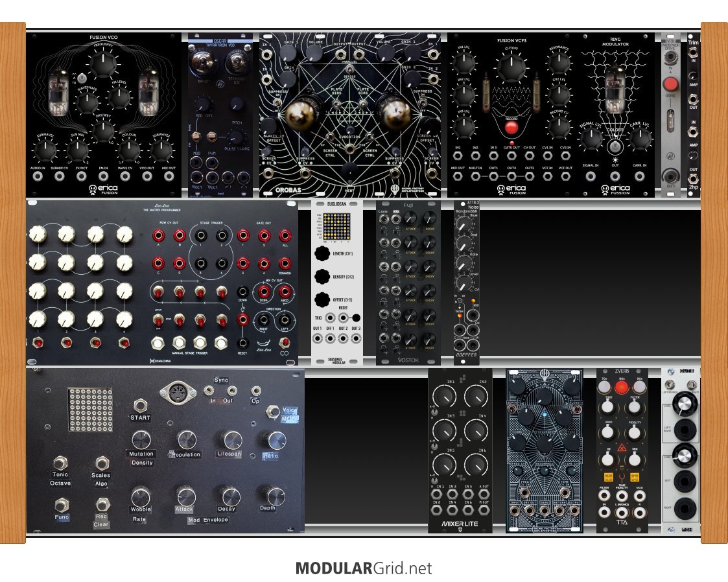Click the Fusion VCO Audio In jack
Viewport: 728px width, 582px height.
click(38, 176)
